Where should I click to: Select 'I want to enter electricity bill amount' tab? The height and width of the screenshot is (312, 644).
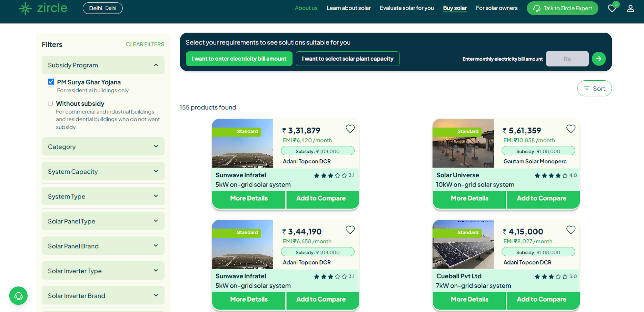coord(239,59)
